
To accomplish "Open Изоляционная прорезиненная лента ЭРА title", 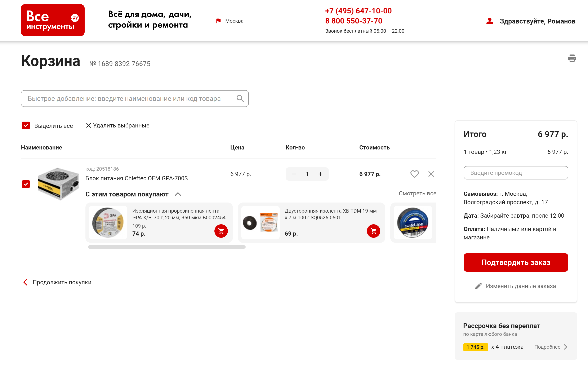I will [x=179, y=214].
